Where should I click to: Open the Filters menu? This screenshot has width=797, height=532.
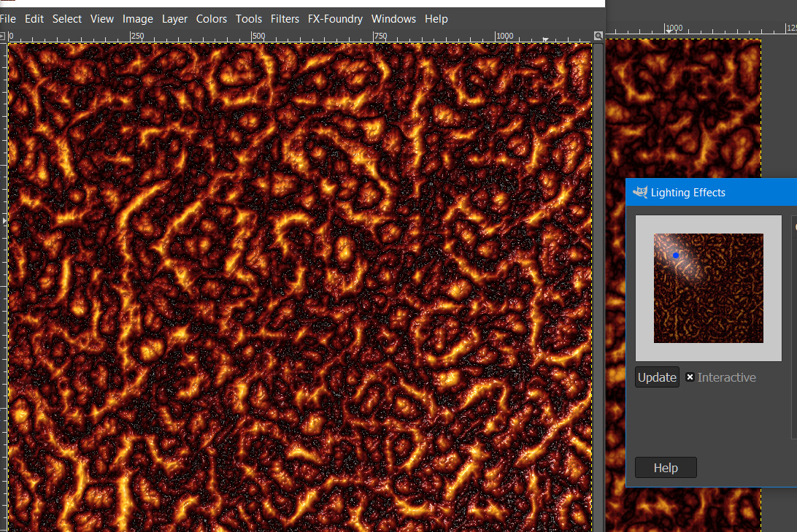(x=285, y=19)
